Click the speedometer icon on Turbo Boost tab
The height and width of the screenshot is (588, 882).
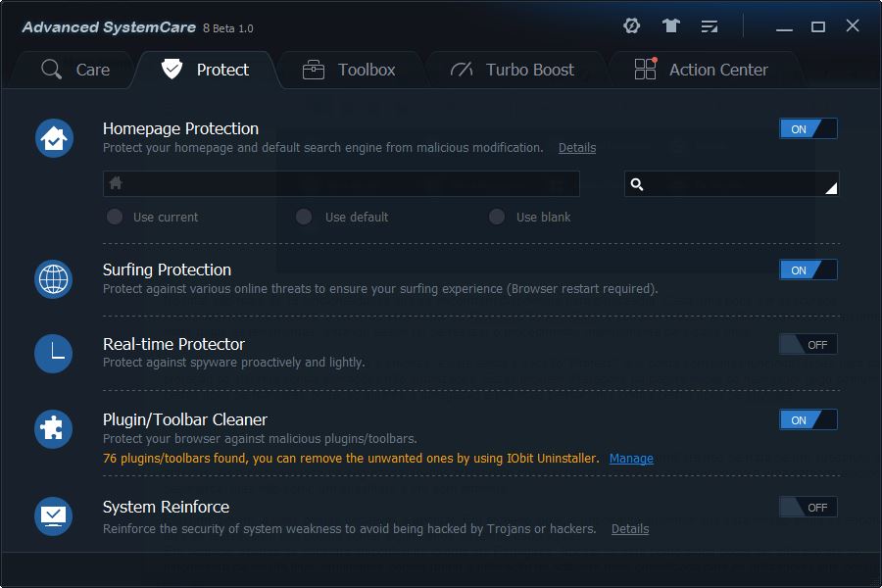tap(462, 70)
